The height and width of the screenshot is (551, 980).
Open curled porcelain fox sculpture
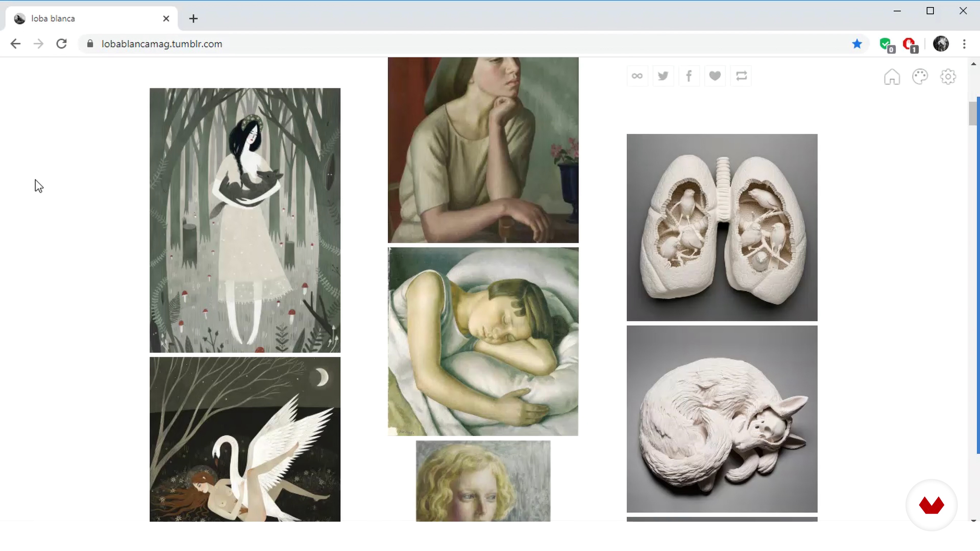[722, 419]
